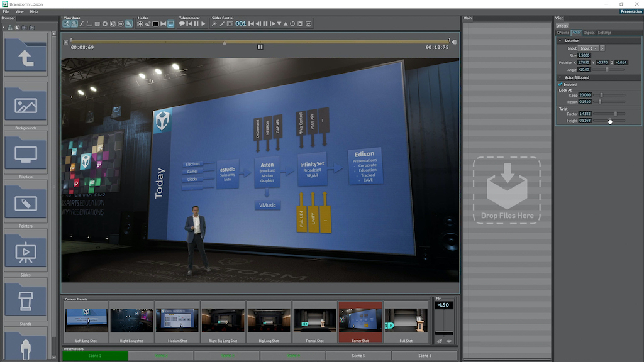Disable the Actor Billboard Enabled checkbox
The image size is (644, 362).
pos(560,84)
